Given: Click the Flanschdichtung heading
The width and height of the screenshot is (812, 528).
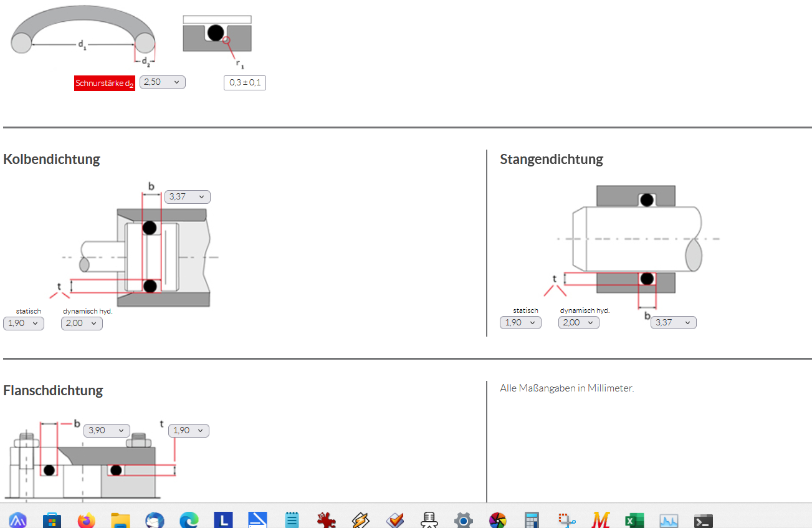Looking at the screenshot, I should click(53, 391).
